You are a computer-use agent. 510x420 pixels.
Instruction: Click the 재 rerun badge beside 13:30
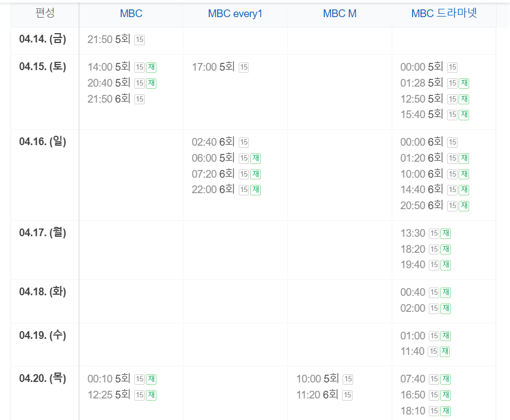(x=445, y=233)
